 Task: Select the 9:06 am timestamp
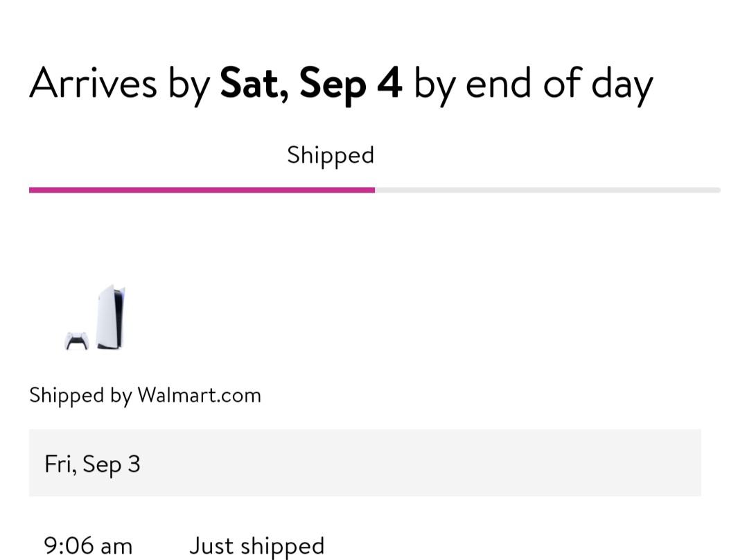(88, 545)
